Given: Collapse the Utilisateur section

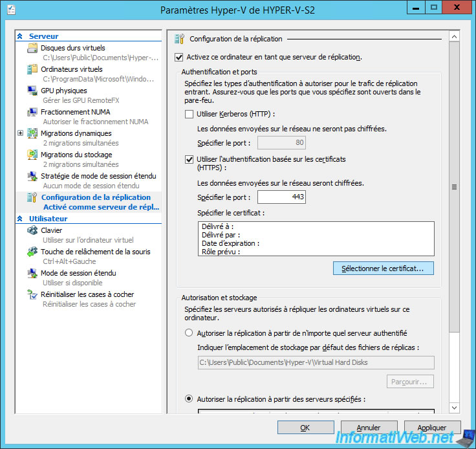Looking at the screenshot, I should click(20, 219).
